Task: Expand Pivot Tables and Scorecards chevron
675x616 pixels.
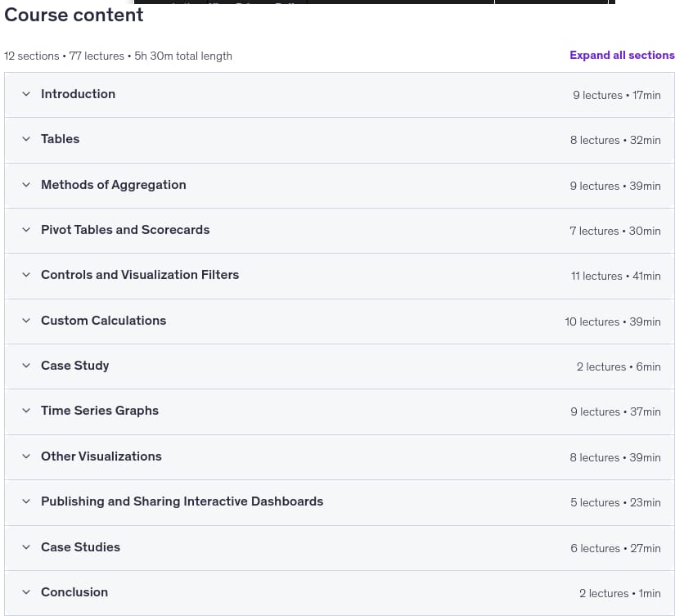Action: (x=26, y=230)
